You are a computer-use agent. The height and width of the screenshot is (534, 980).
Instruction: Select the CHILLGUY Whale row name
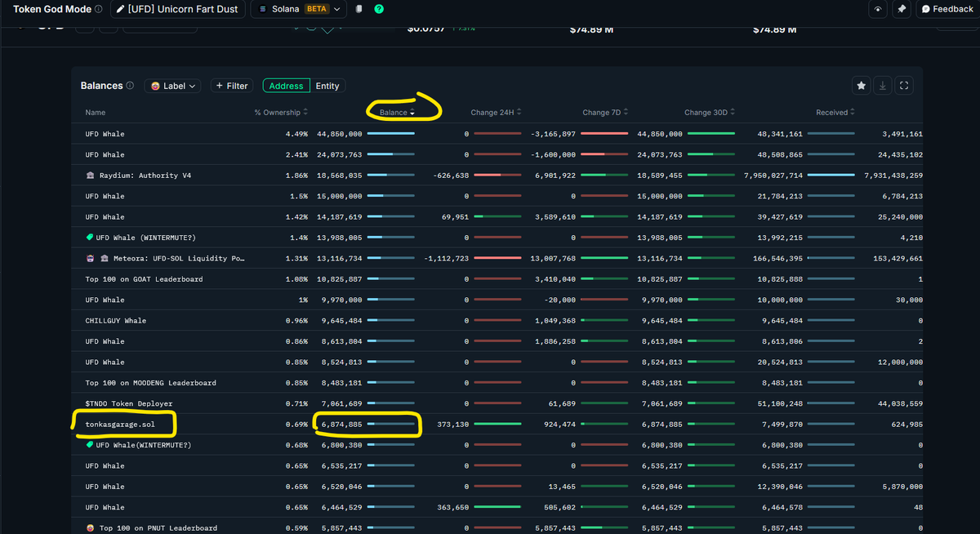[116, 321]
